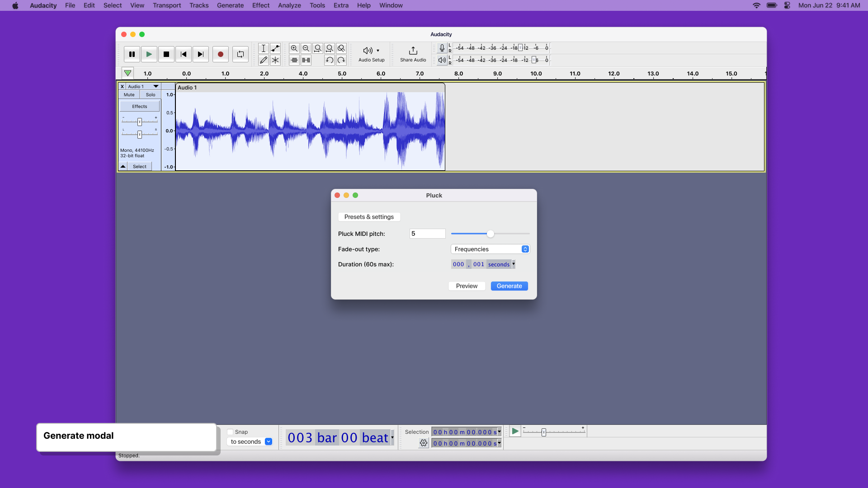
Task: Click the Share Audio icon
Action: click(412, 54)
